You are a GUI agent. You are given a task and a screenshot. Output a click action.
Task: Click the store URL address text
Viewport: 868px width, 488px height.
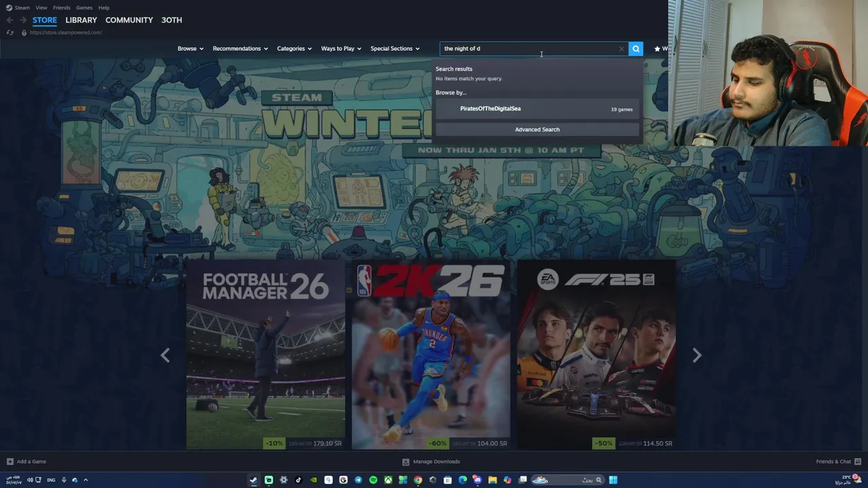point(66,33)
